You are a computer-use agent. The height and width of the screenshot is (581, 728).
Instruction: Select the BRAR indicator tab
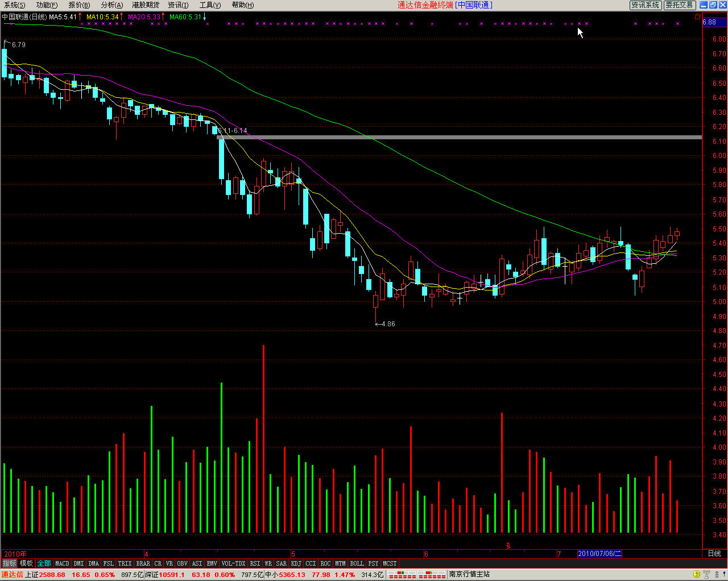[143, 563]
